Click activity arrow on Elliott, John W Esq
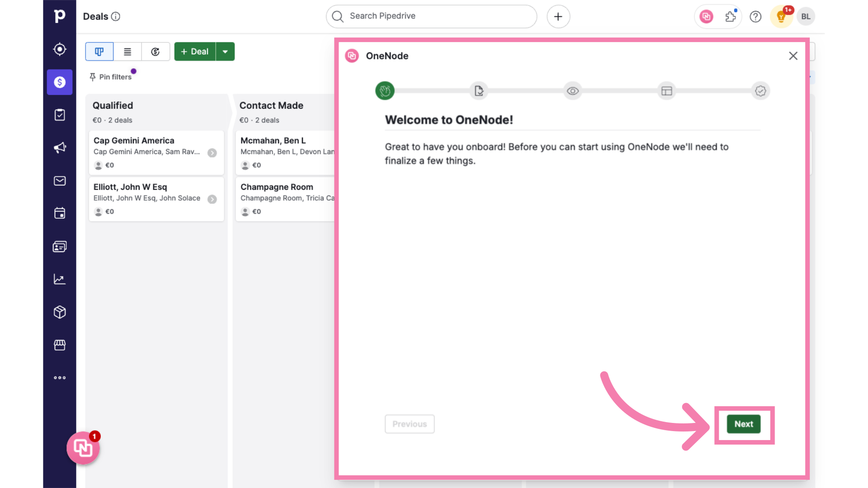 point(212,199)
